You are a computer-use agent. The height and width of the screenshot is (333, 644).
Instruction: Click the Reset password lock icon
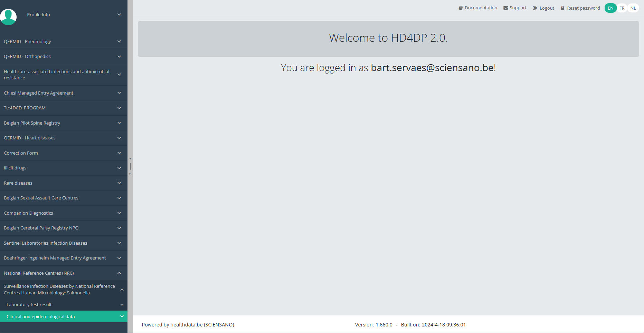562,8
